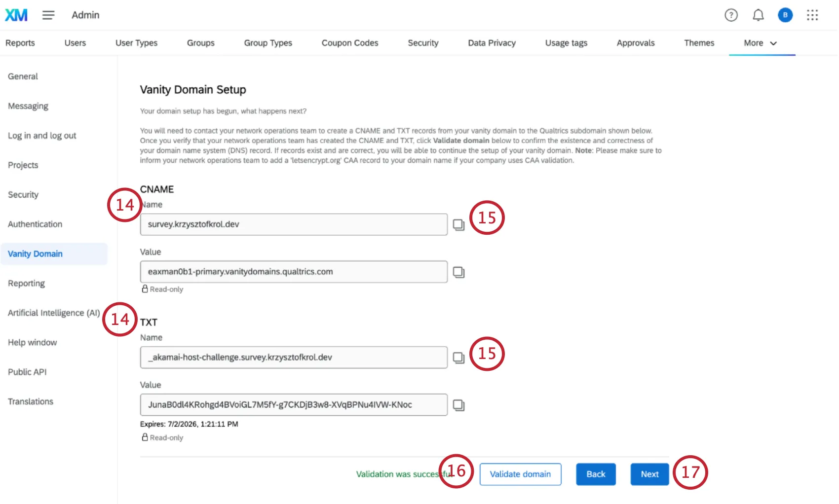The width and height of the screenshot is (839, 504).
Task: Open the Group Types tab
Action: [x=268, y=43]
